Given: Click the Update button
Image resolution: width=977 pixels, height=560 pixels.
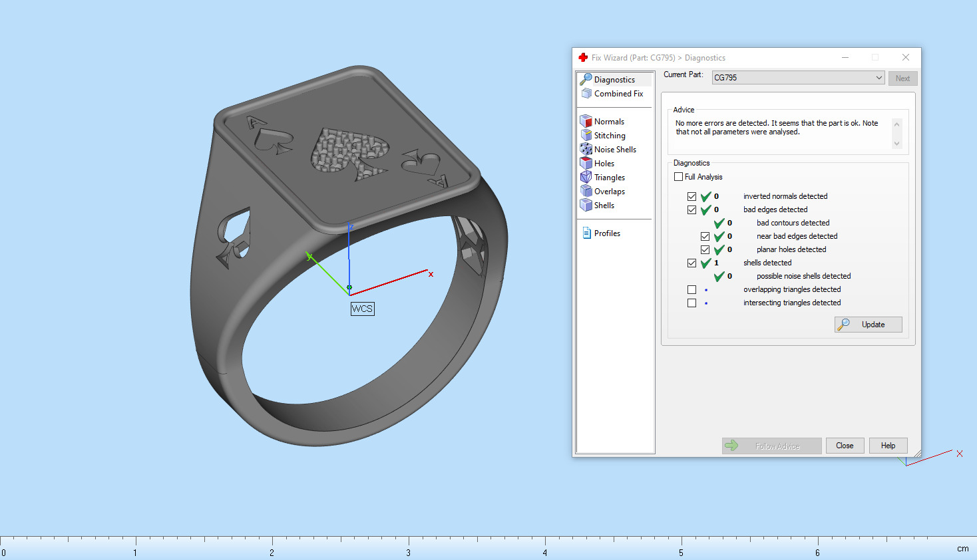Looking at the screenshot, I should 869,325.
